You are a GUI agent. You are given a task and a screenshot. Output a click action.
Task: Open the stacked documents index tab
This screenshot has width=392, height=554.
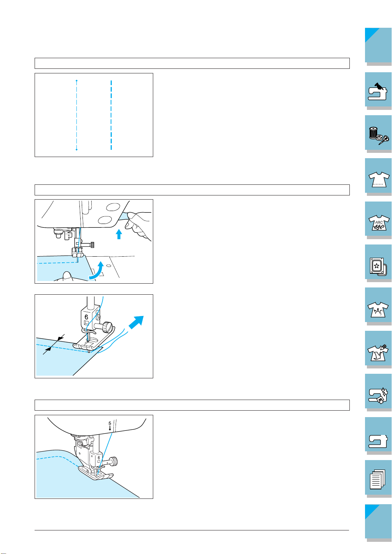coord(378,478)
